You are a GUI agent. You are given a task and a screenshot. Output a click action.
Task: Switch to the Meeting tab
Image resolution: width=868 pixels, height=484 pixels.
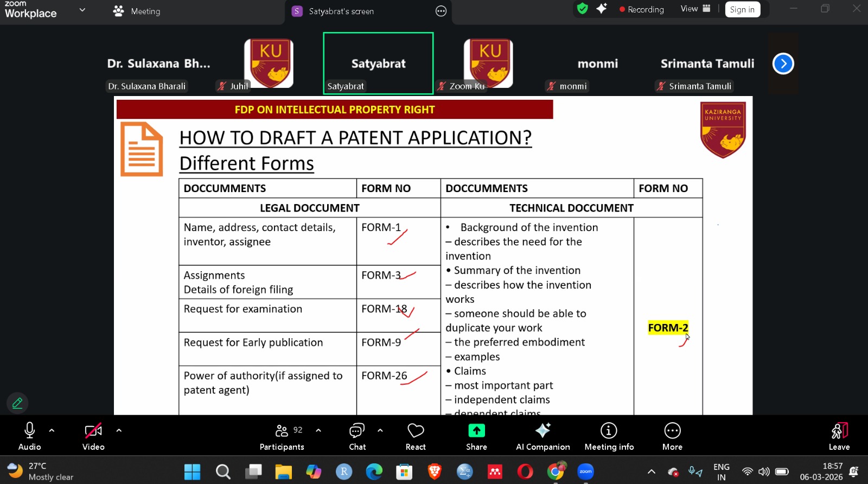(x=137, y=11)
